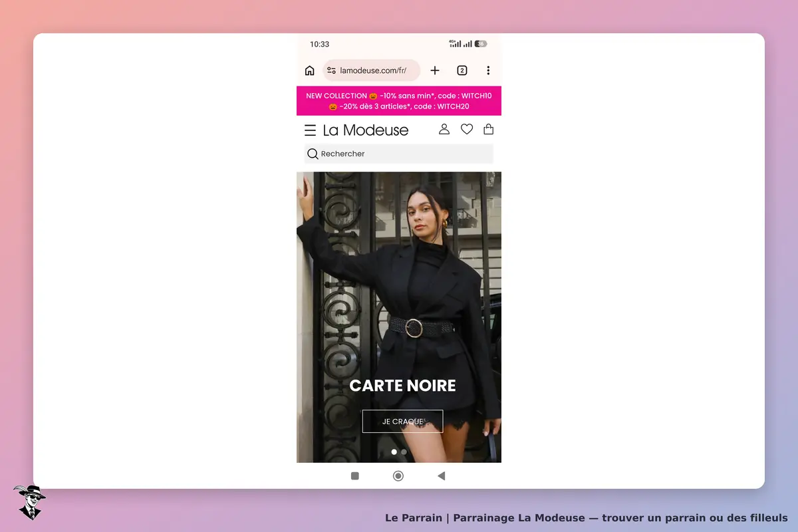The image size is (798, 532).
Task: Click the Le Parrain mascot logo
Action: pos(29,502)
